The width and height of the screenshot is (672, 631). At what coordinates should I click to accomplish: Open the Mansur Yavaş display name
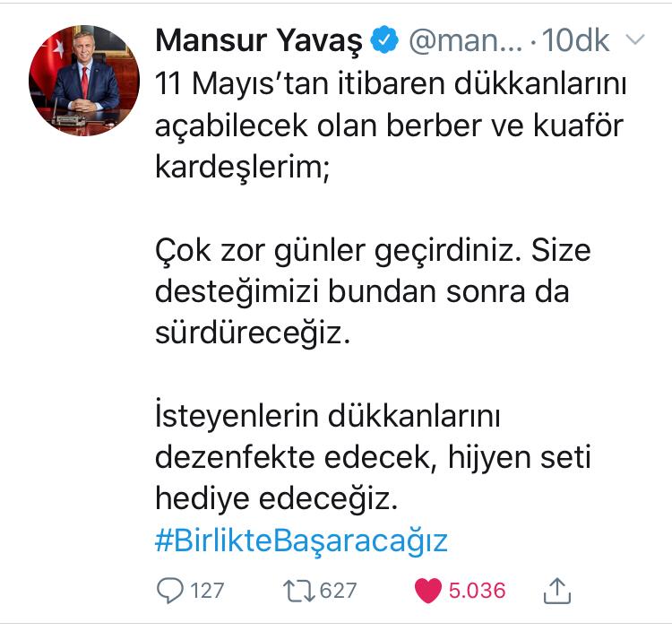point(259,41)
